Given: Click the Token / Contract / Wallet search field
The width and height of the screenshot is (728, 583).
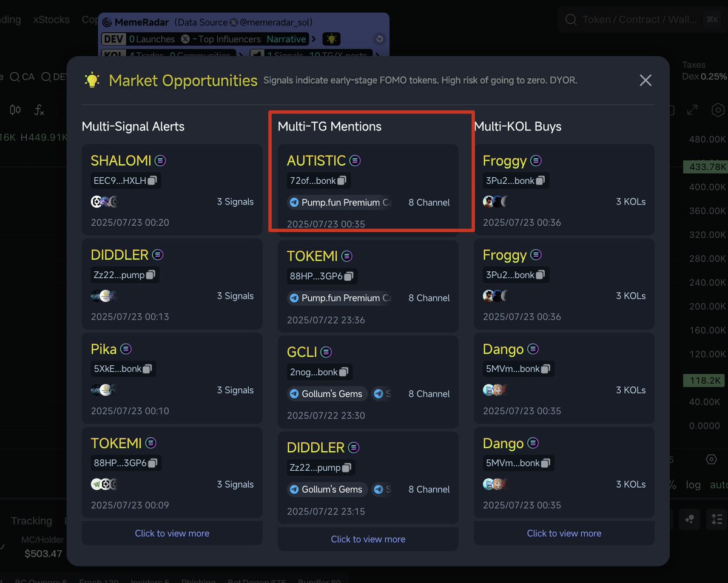Looking at the screenshot, I should 640,19.
